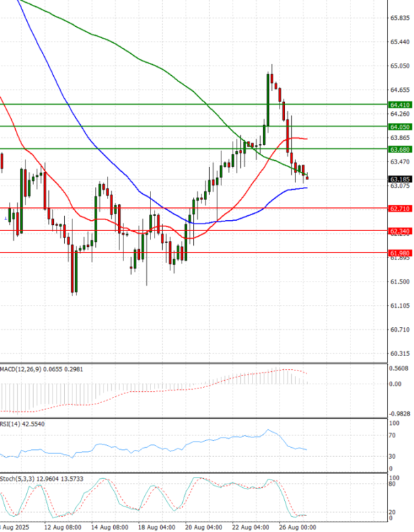The image size is (414, 532).
Task: Click the 61.105 price axis value
Action: tap(400, 306)
